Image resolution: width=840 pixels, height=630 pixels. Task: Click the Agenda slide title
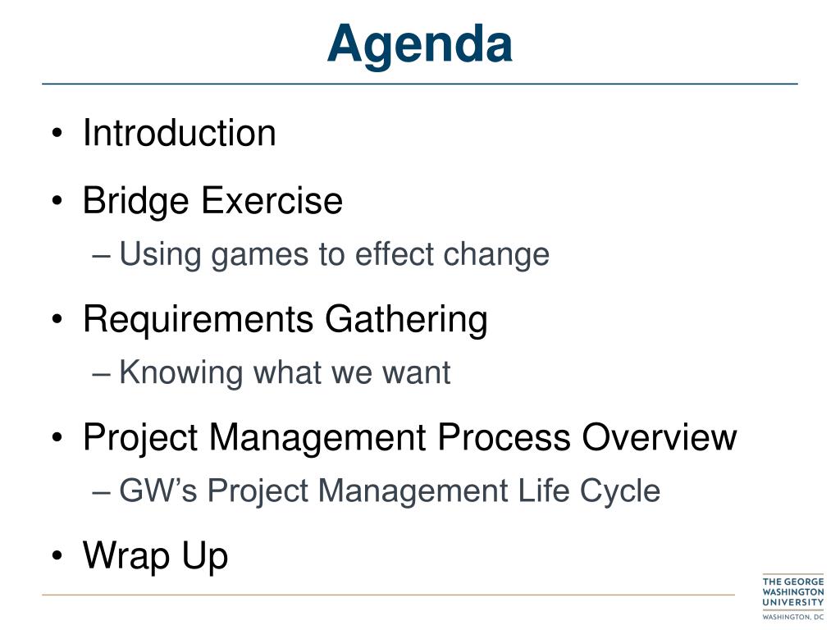click(419, 44)
